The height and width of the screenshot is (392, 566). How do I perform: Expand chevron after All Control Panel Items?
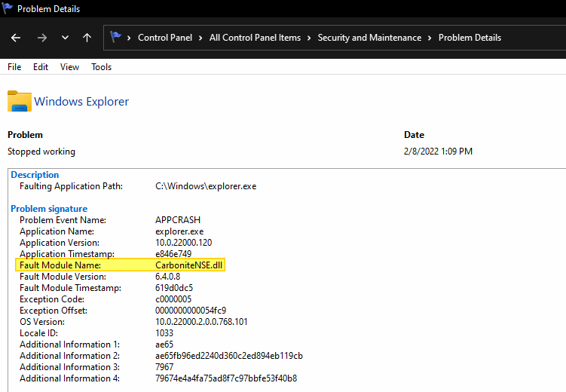(309, 38)
